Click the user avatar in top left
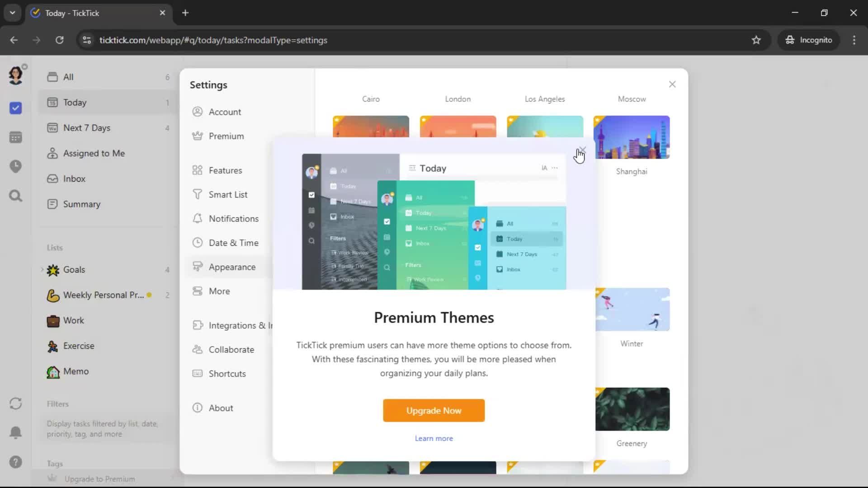Image resolution: width=868 pixels, height=488 pixels. (x=15, y=75)
